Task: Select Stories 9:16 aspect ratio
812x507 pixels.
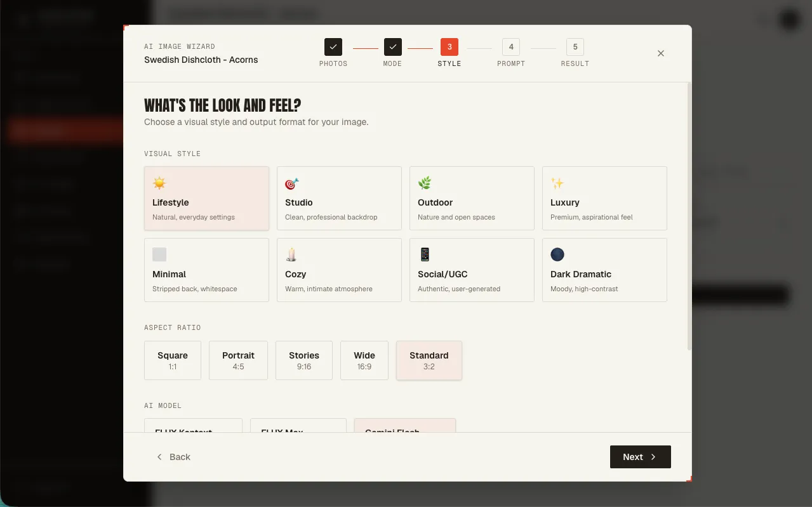Action: point(304,360)
